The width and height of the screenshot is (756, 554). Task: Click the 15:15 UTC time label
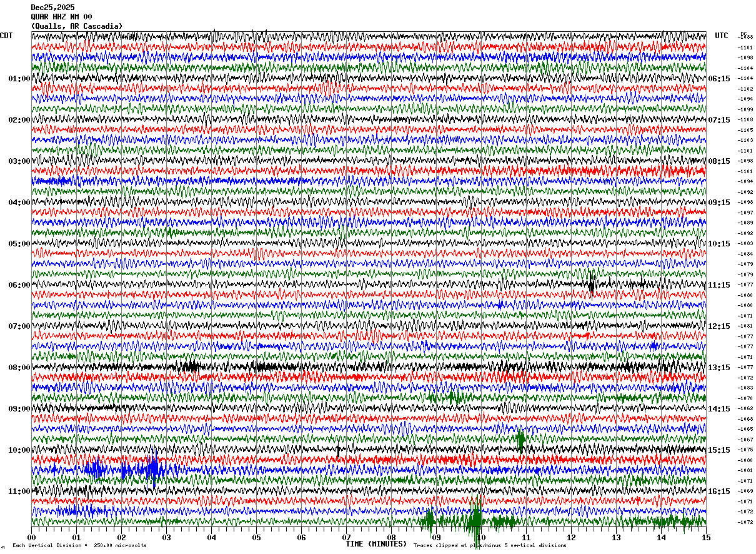[719, 450]
